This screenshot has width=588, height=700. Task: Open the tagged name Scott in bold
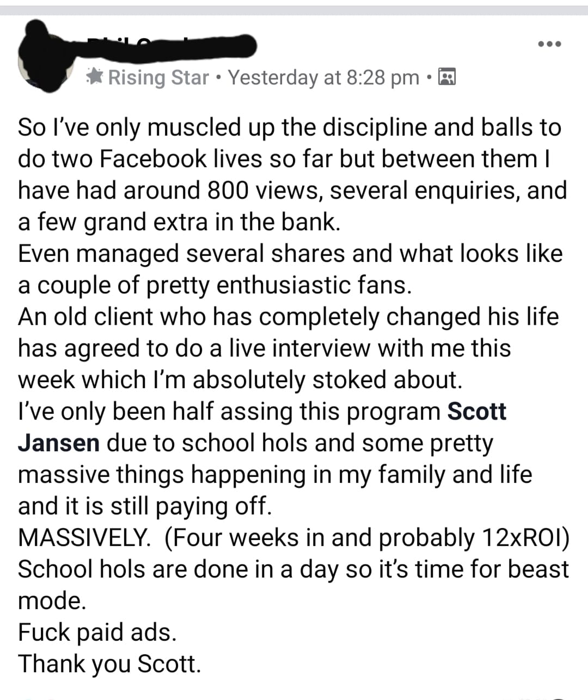coord(477,412)
